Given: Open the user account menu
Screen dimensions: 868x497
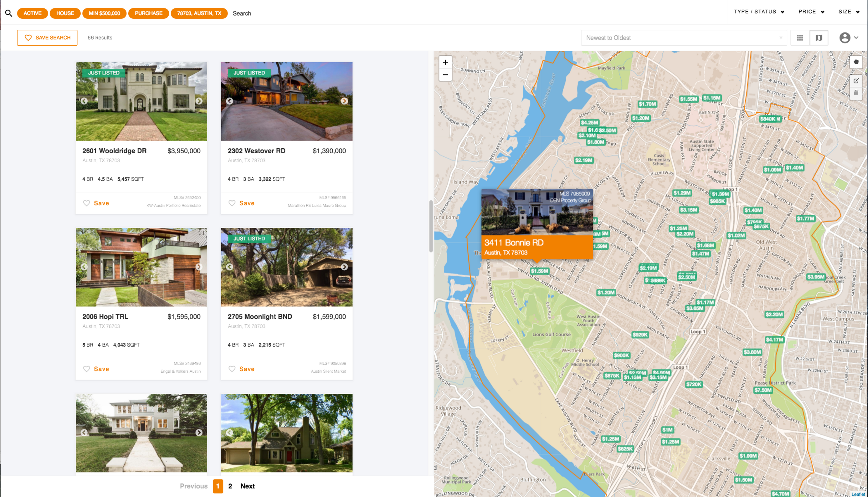Looking at the screenshot, I should [848, 38].
